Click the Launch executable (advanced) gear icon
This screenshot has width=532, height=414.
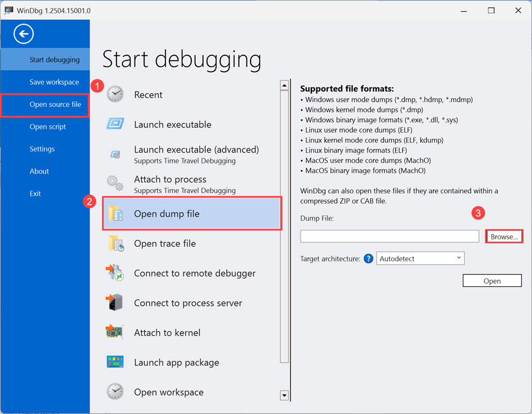tap(115, 154)
